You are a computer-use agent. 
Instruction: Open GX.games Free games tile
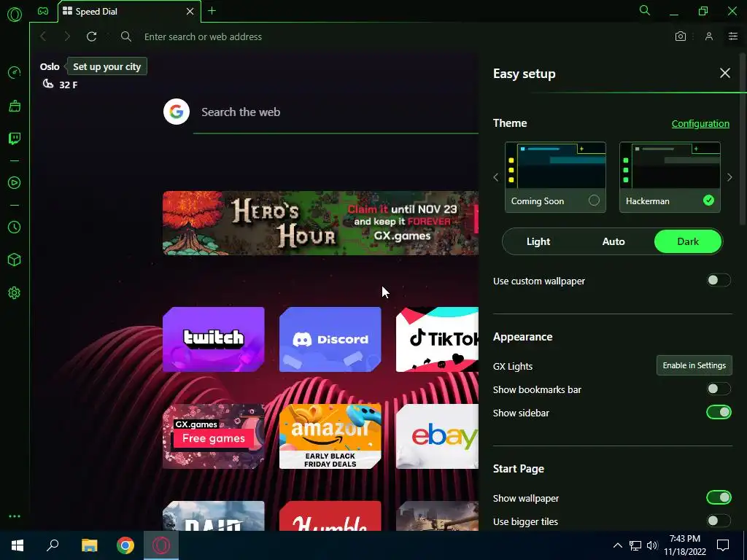(x=214, y=436)
